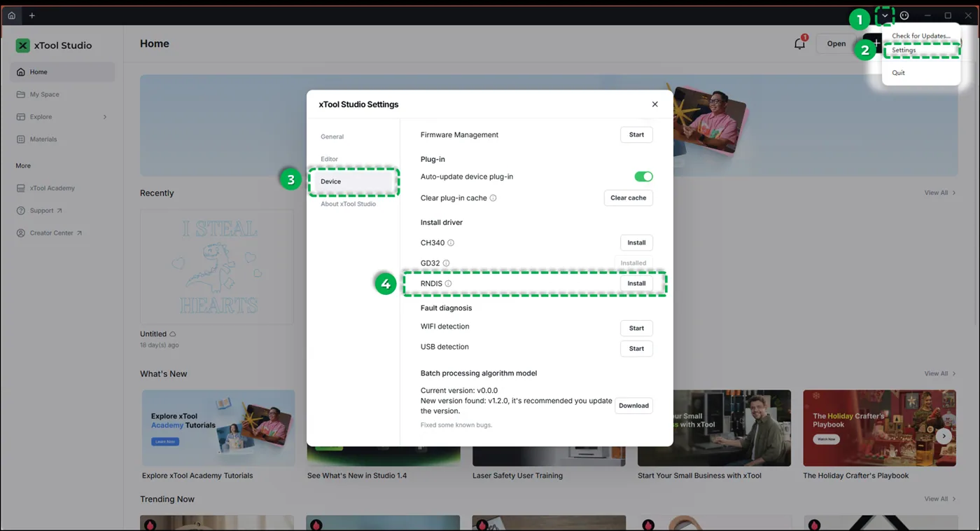
Task: Click View All for Trending Now
Action: (940, 499)
